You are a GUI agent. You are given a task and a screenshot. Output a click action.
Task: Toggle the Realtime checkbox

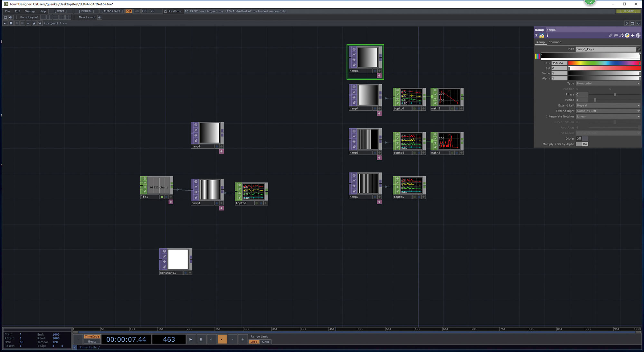coord(166,11)
